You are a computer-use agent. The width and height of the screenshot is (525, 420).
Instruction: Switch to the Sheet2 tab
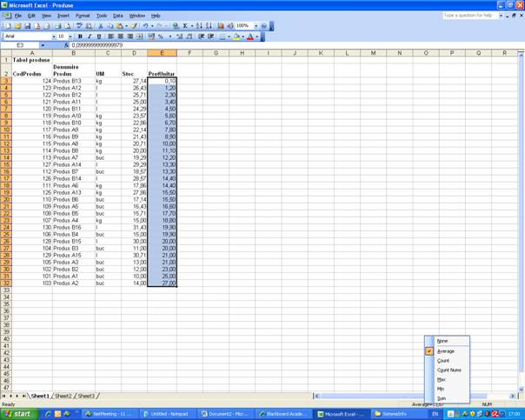coord(63,396)
